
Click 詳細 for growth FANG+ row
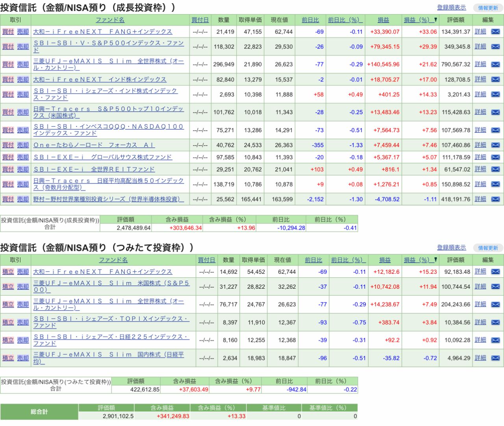coord(480,31)
